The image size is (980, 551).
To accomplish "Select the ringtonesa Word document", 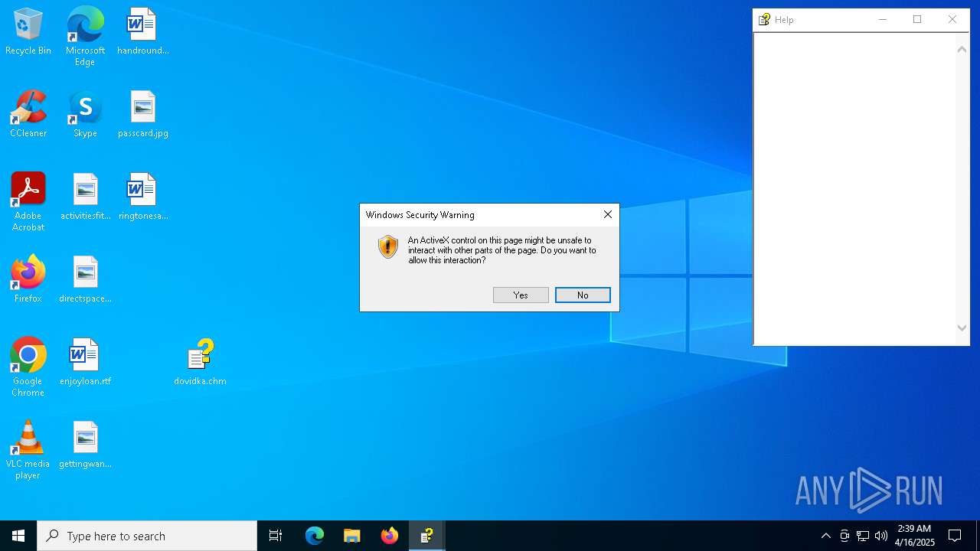I will pyautogui.click(x=142, y=197).
